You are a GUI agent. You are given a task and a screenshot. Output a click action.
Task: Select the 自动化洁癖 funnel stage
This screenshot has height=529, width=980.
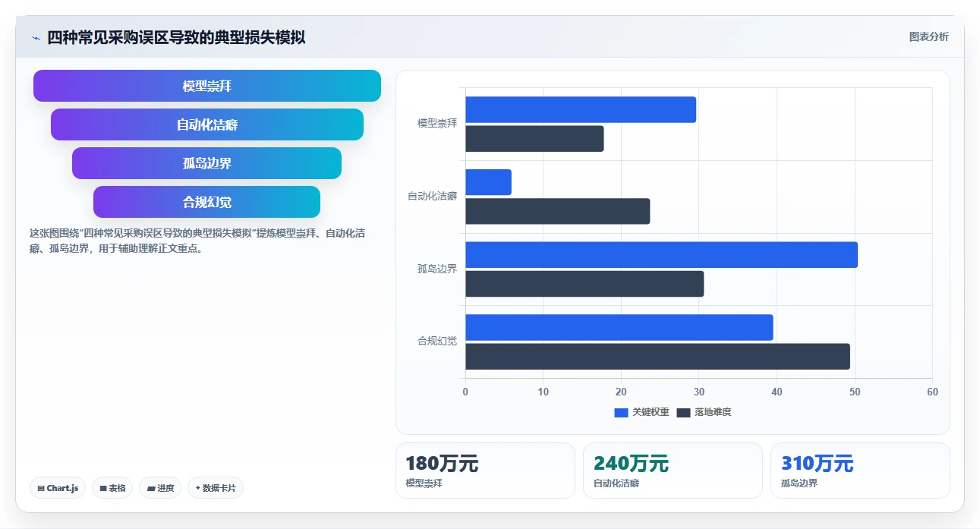[207, 124]
